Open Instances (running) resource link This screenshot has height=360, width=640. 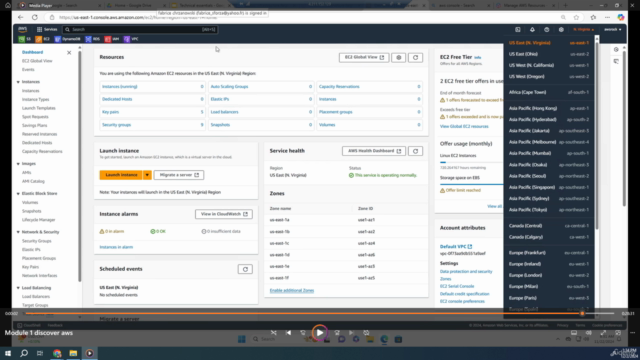click(120, 87)
